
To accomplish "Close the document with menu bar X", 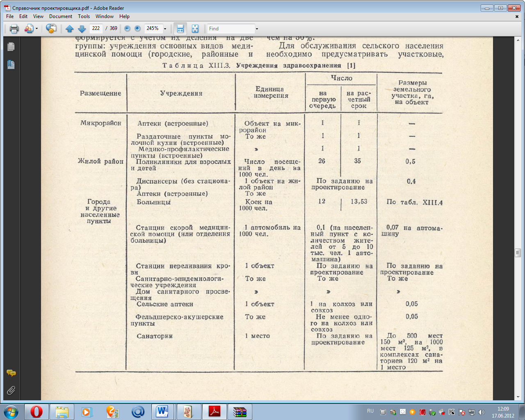I will pos(517,17).
